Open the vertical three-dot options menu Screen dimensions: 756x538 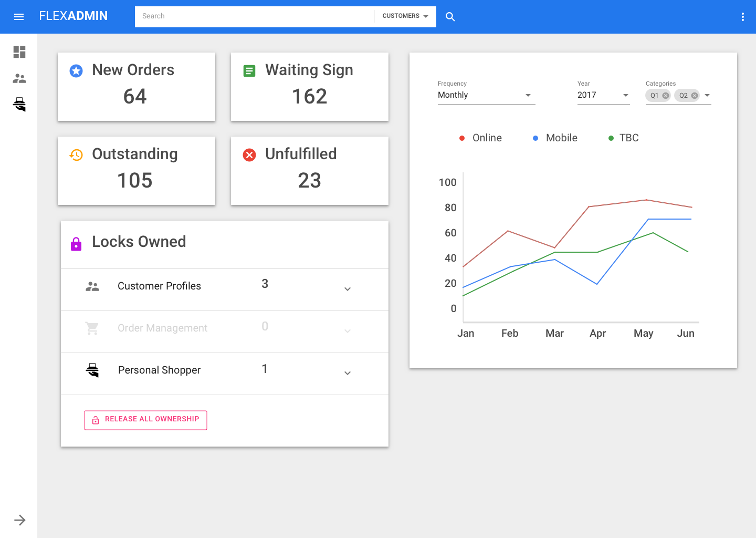click(742, 17)
